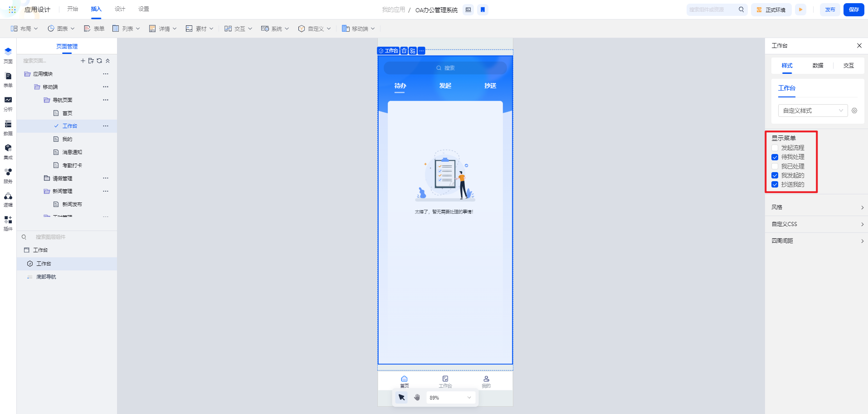
Task: Uncheck the 待我处理 checkbox
Action: (775, 157)
